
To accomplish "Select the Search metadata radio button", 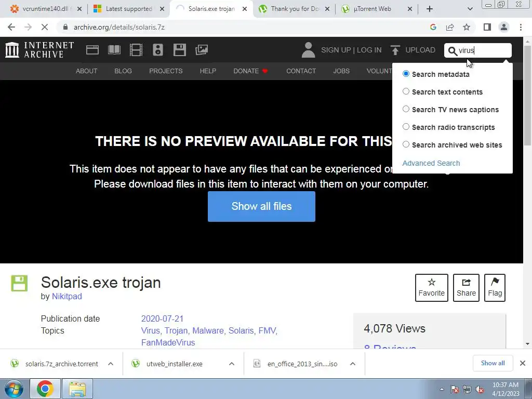I will pyautogui.click(x=406, y=74).
